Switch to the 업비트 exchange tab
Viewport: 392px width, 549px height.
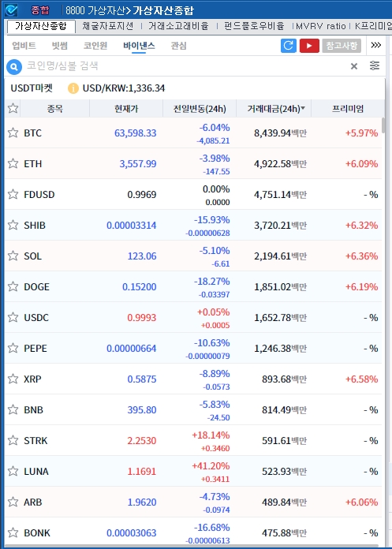24,46
